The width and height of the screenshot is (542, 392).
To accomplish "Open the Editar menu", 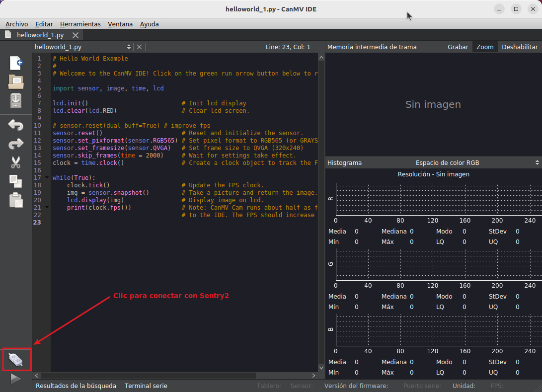I will [44, 24].
